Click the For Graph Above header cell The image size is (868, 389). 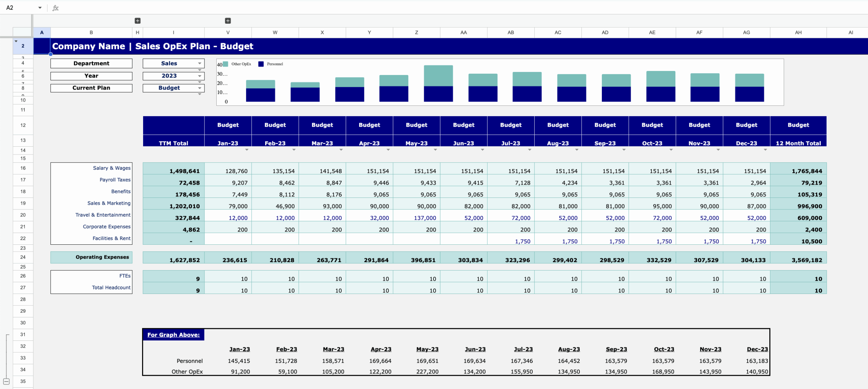(x=173, y=334)
